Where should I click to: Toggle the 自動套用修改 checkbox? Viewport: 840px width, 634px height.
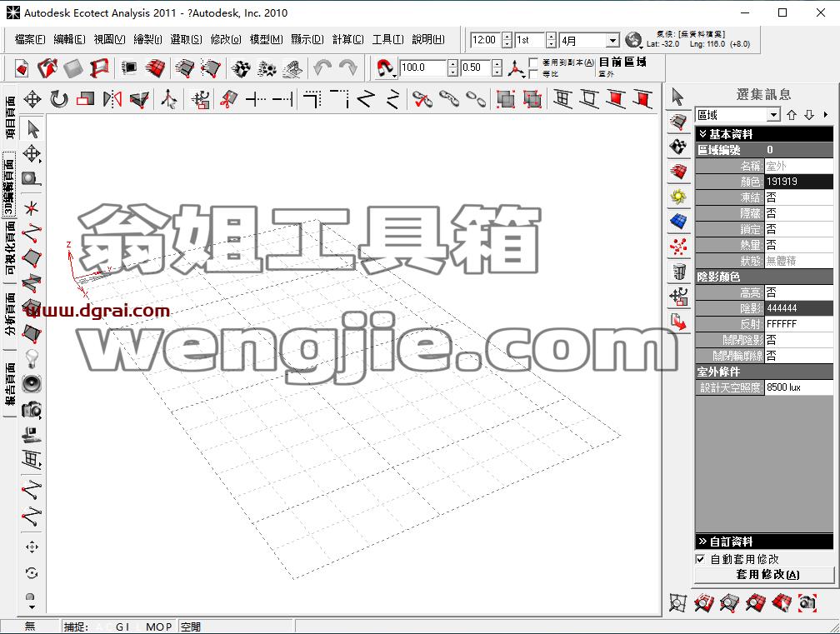pyautogui.click(x=700, y=559)
